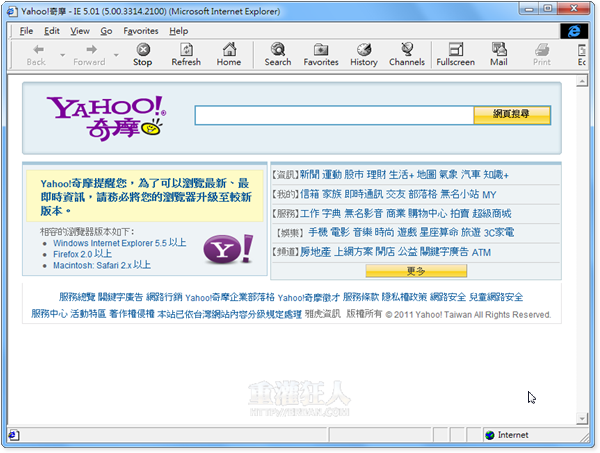This screenshot has height=453, width=600.
Task: Go to the Home page via toolbar
Action: (x=229, y=55)
